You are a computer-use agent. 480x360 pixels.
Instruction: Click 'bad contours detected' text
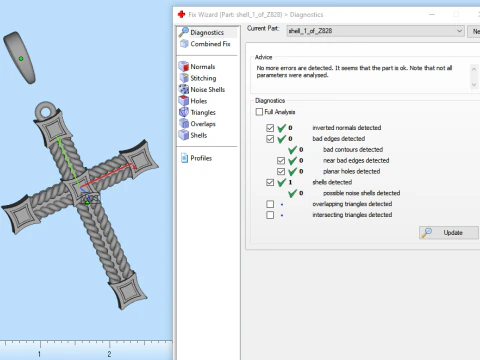coord(353,150)
